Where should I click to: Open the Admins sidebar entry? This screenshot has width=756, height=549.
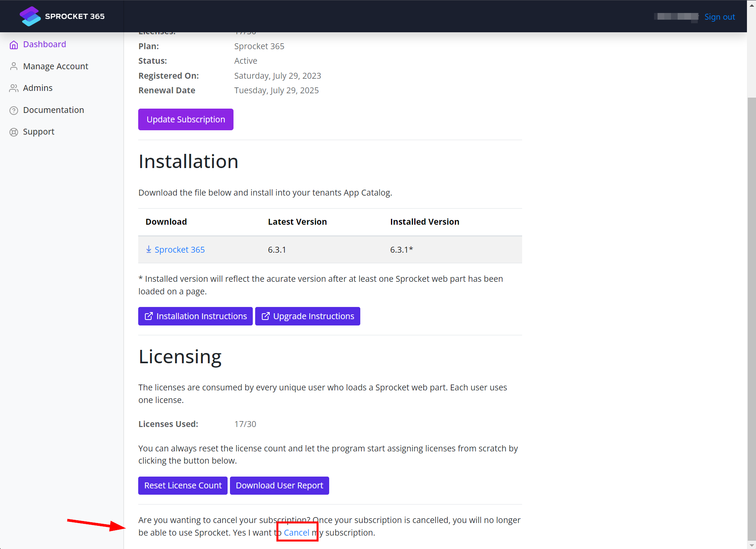point(38,88)
